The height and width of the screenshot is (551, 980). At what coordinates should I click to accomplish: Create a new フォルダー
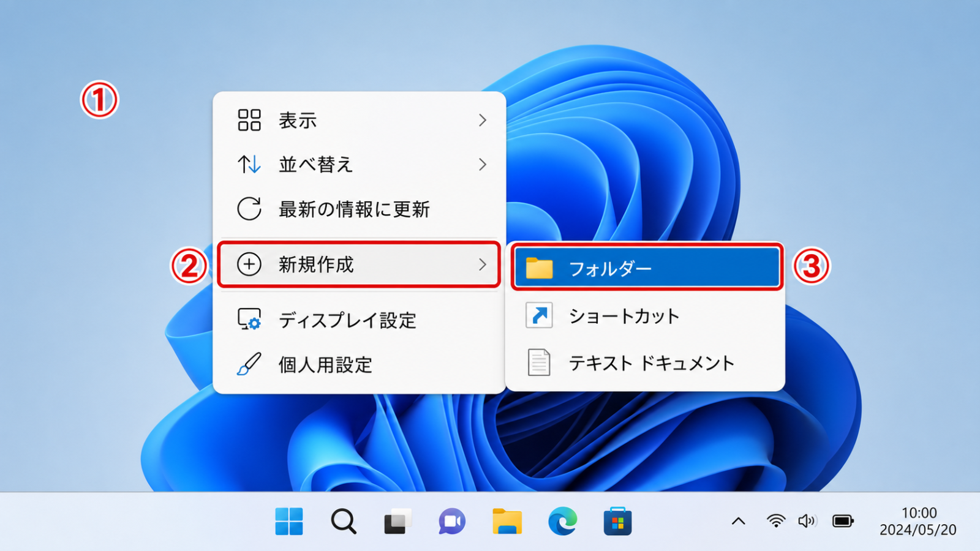pos(647,268)
